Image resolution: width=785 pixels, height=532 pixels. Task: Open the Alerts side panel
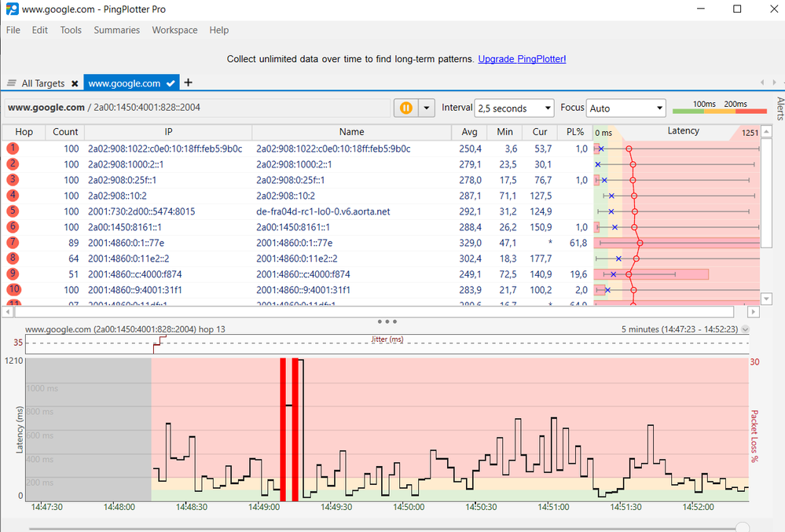779,108
